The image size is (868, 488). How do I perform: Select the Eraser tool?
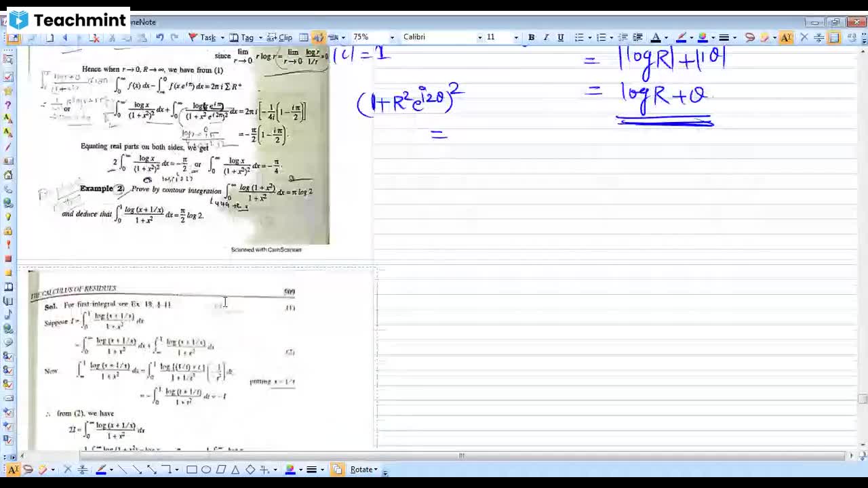[43, 468]
